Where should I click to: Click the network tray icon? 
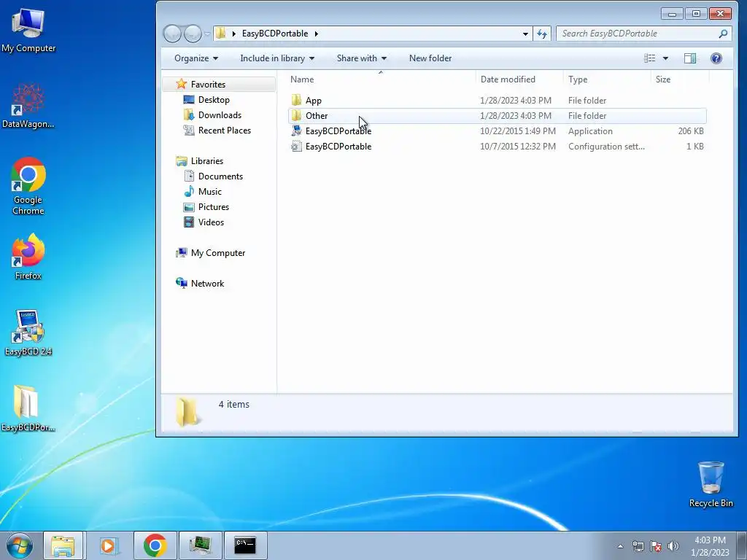click(x=638, y=546)
